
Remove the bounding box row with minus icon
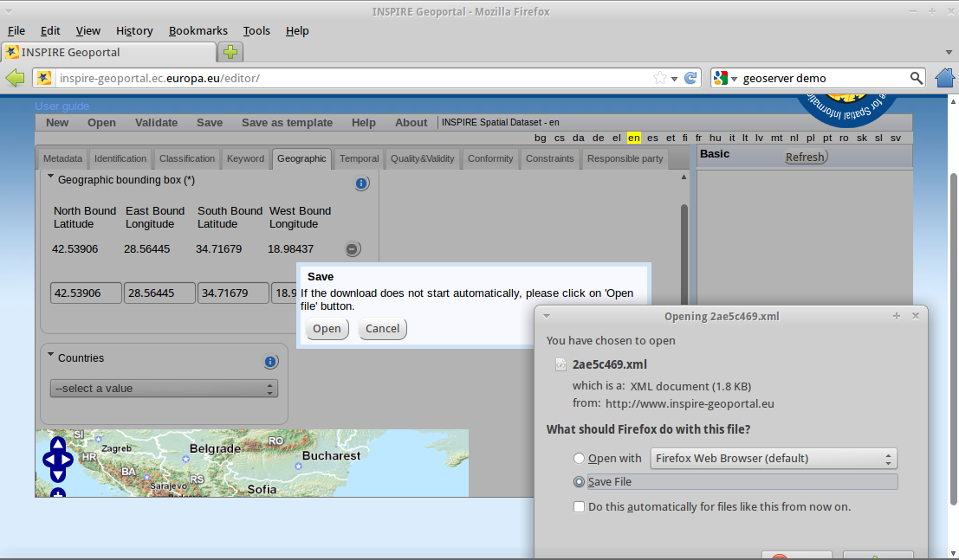point(352,249)
